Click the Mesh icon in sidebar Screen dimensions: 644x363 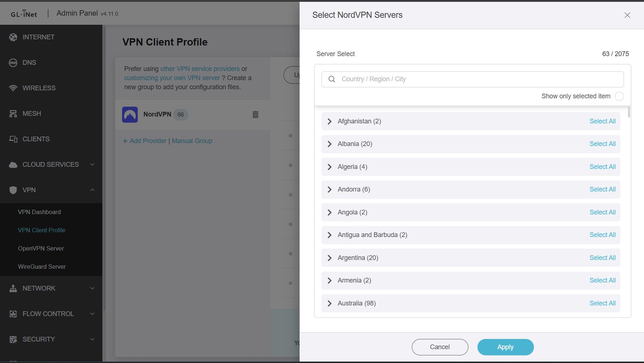pyautogui.click(x=13, y=114)
